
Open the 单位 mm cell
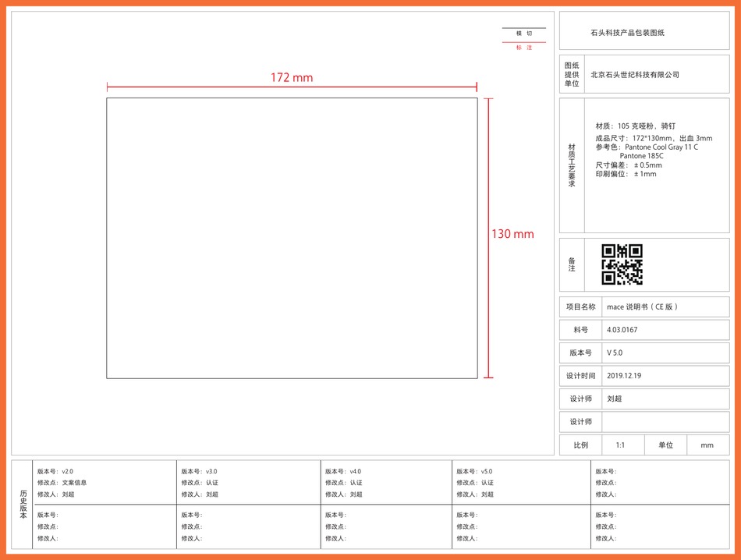click(707, 445)
